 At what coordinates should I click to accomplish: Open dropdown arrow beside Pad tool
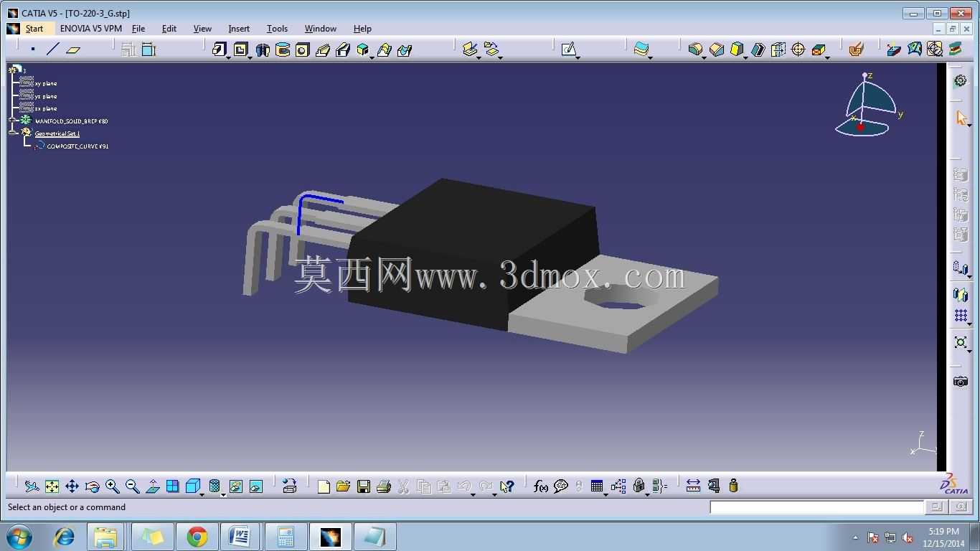click(228, 57)
